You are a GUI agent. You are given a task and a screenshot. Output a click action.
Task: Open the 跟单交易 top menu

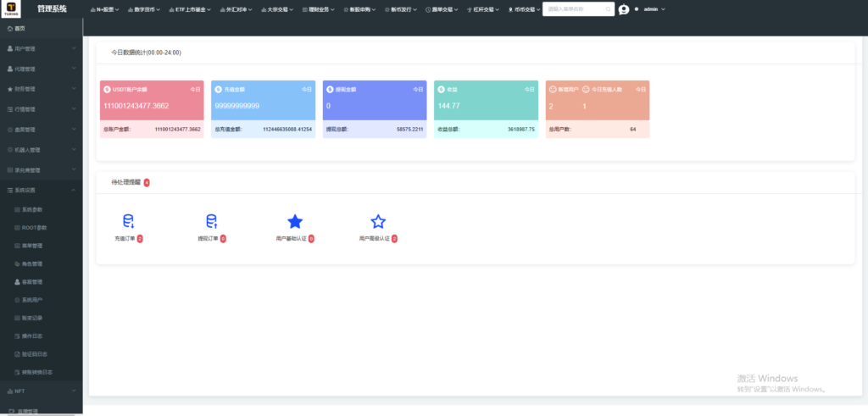click(442, 9)
